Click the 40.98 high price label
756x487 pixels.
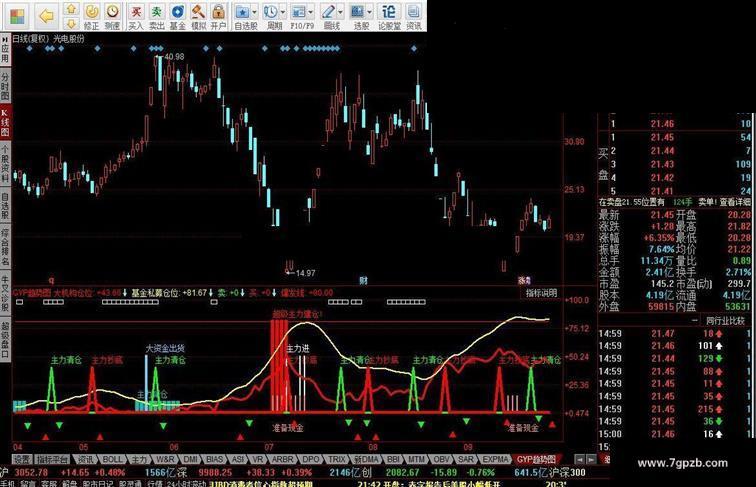(x=174, y=57)
